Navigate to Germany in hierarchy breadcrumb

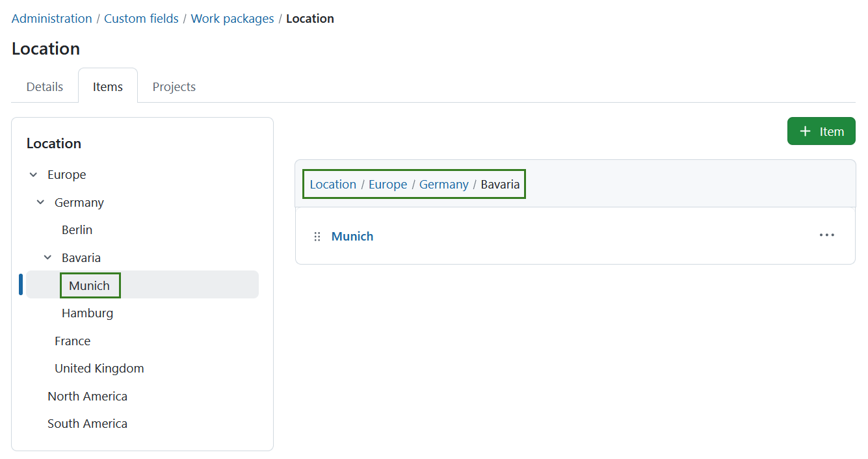pos(443,185)
